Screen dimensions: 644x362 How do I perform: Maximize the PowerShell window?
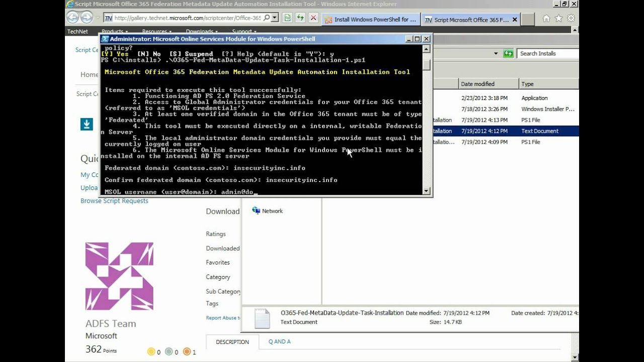[417, 39]
